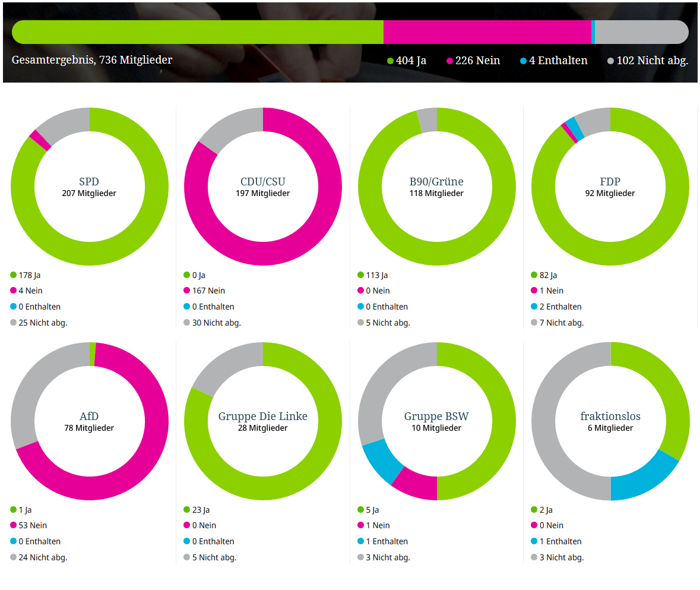Select the Gruppe BSW '1 Enthalten' legend entry
Image resolution: width=700 pixels, height=590 pixels.
click(382, 541)
